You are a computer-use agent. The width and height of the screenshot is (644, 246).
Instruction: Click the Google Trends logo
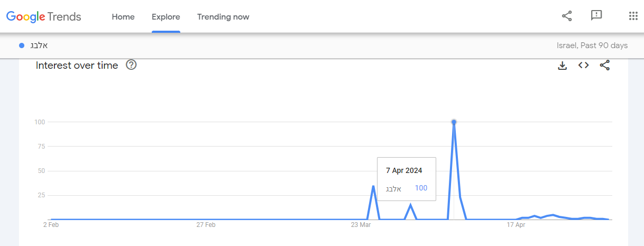[44, 17]
